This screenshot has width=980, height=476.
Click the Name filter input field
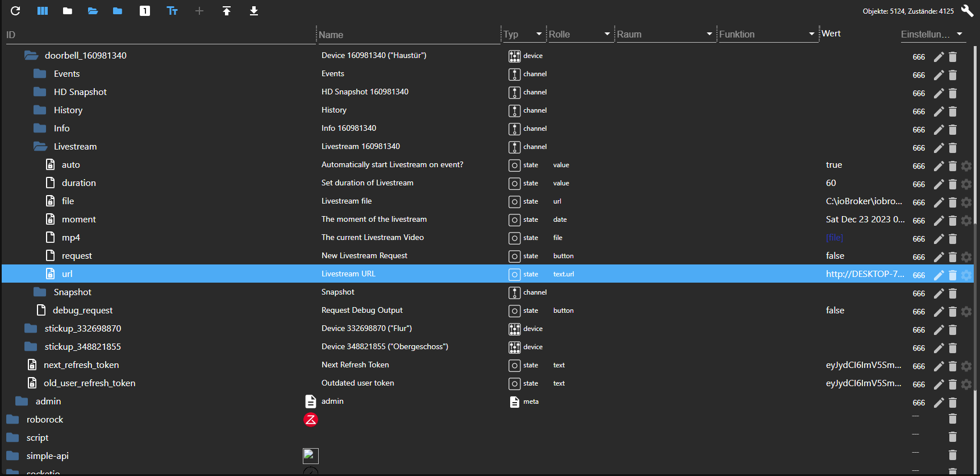pos(408,35)
